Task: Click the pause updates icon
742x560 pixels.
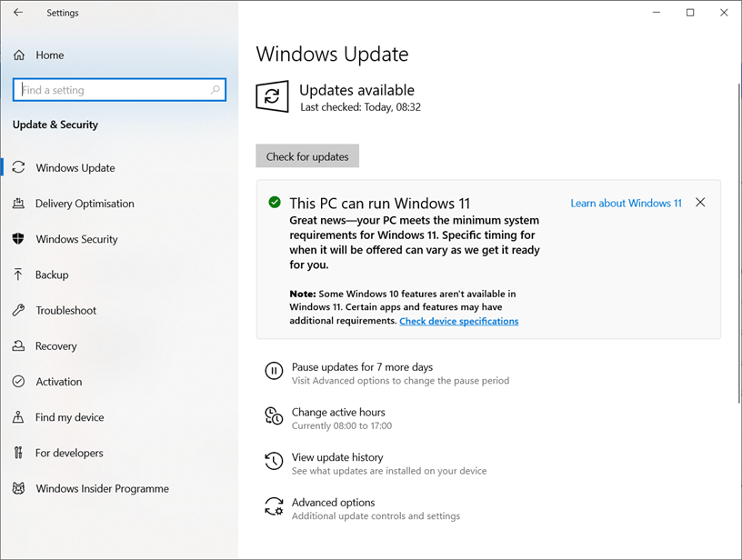Action: (x=274, y=371)
